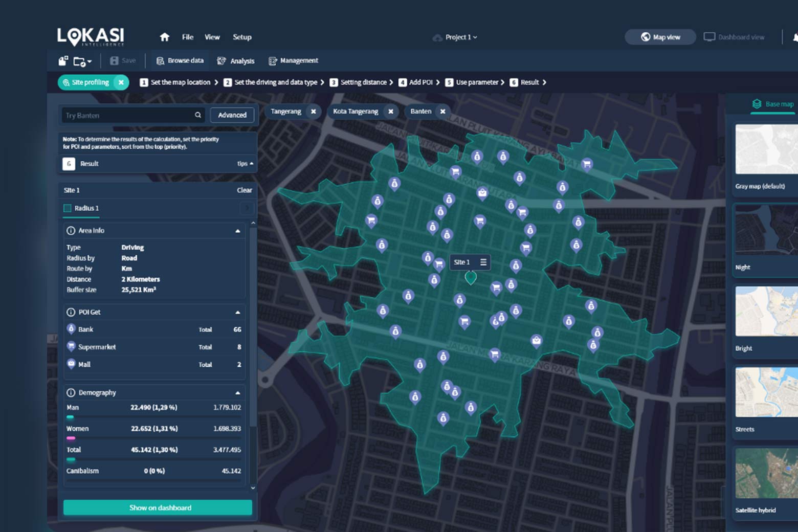Image resolution: width=798 pixels, height=532 pixels.
Task: Select the Streets base map thumbnail
Action: coord(766,392)
